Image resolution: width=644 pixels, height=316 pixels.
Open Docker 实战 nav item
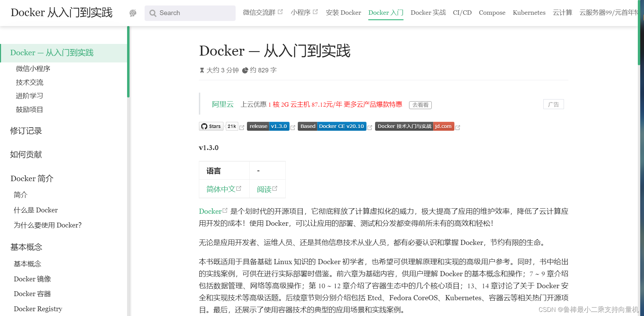pos(428,13)
